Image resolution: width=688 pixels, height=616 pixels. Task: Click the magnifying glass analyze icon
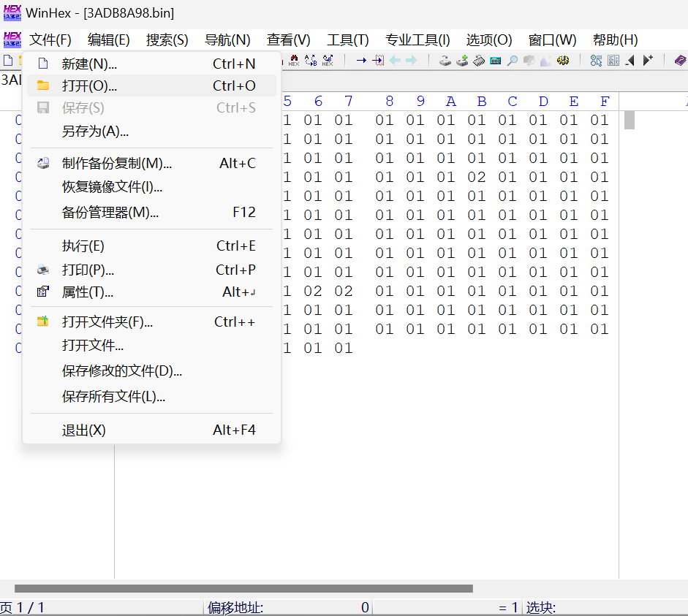pos(512,61)
